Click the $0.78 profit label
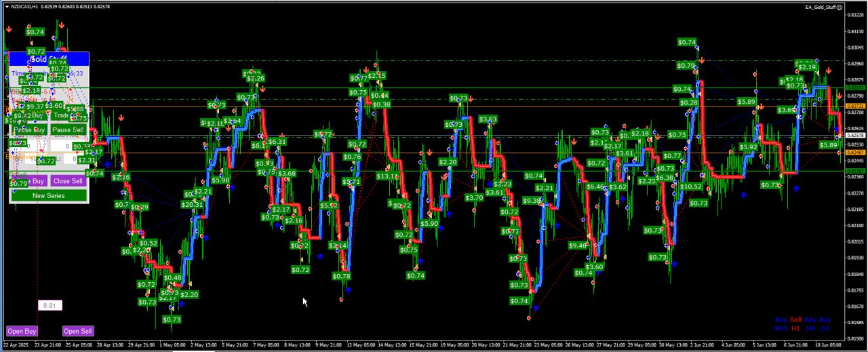Image resolution: width=868 pixels, height=352 pixels. (341, 277)
